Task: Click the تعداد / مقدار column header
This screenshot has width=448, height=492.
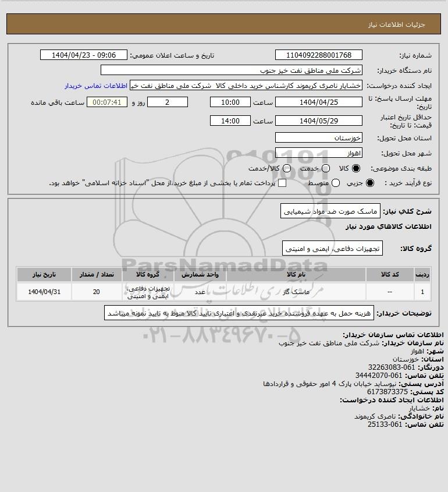Action: [97, 275]
